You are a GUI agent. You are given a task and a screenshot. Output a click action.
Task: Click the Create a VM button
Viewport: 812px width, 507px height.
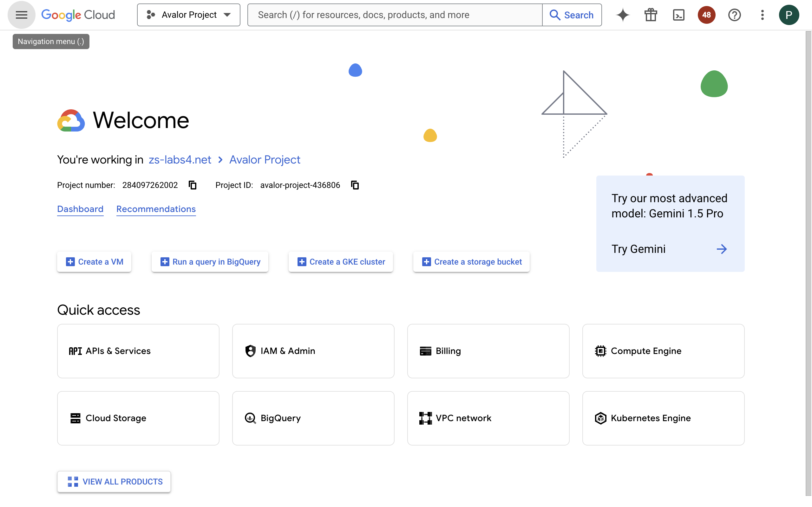click(x=94, y=261)
